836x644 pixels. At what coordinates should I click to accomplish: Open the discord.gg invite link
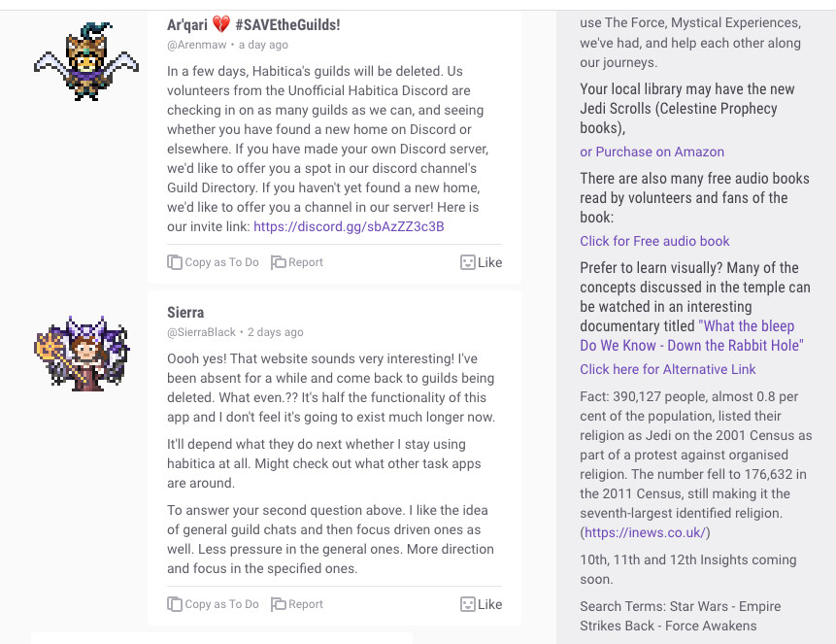point(349,226)
